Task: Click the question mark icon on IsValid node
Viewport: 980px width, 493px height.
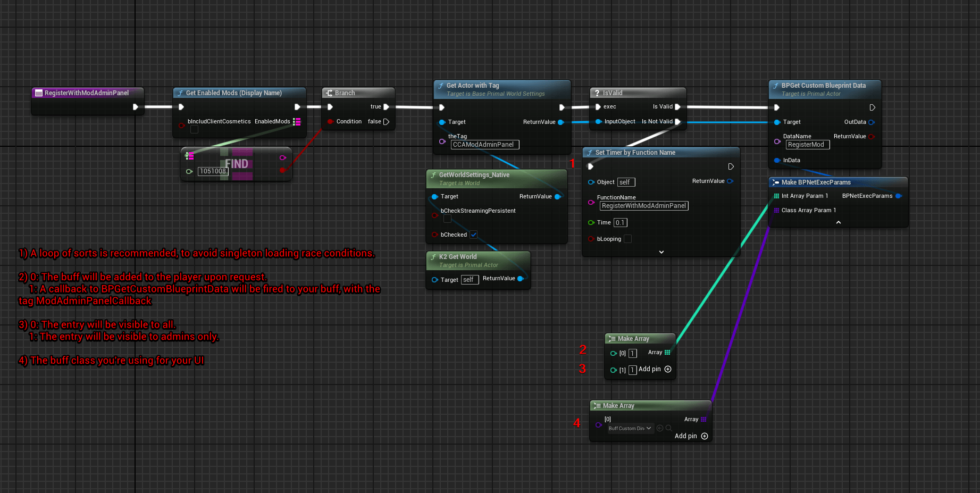Action: tap(598, 93)
